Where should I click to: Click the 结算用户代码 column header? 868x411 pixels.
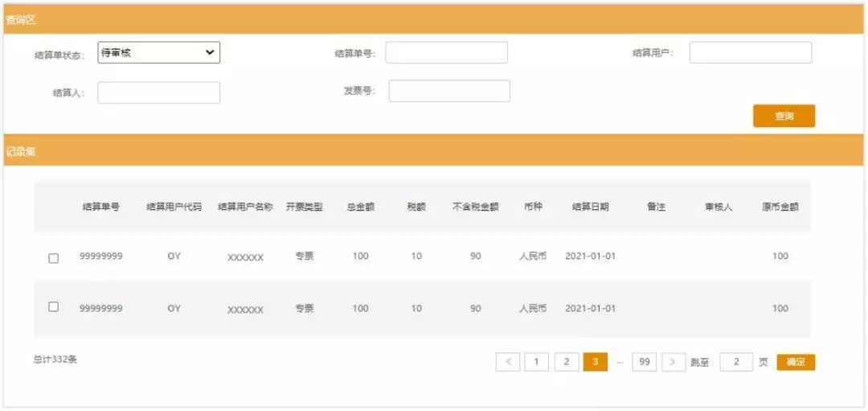(x=174, y=208)
